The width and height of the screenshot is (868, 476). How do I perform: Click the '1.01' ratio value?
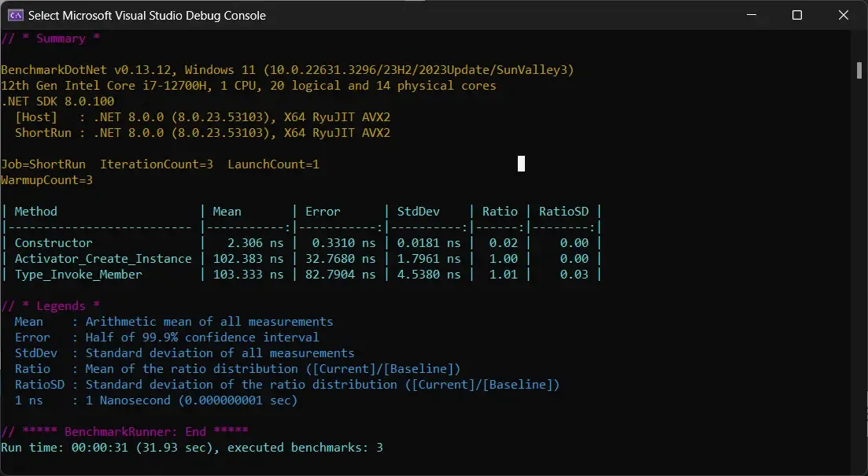504,275
